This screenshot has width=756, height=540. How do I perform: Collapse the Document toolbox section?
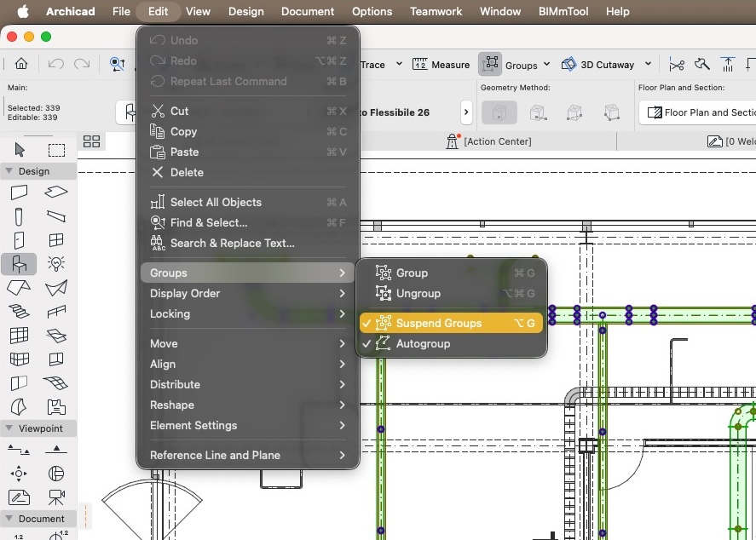[9, 519]
